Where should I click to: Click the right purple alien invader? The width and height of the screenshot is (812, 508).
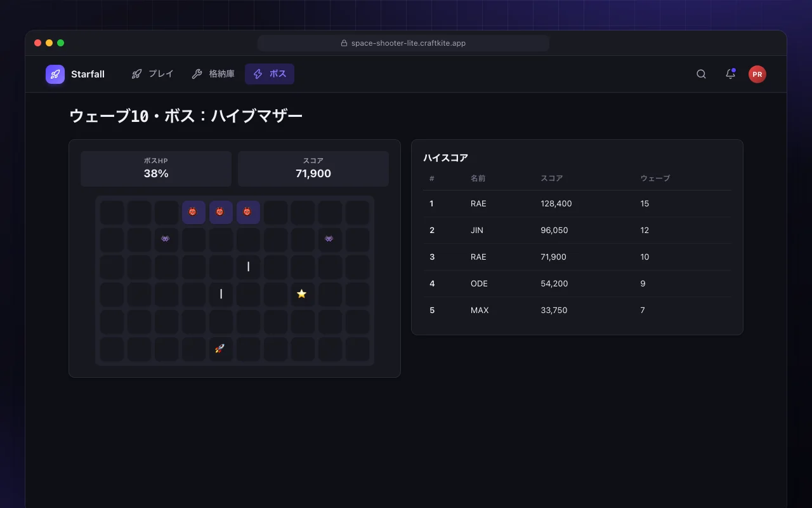coord(330,239)
